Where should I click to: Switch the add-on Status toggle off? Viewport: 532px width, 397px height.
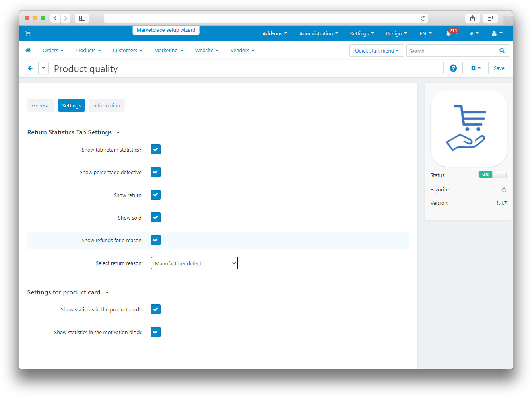(492, 175)
